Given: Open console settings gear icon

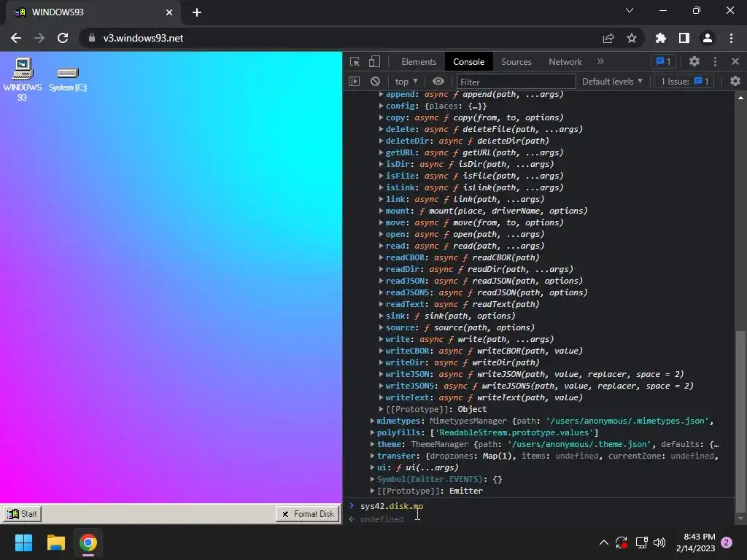Looking at the screenshot, I should [x=735, y=82].
